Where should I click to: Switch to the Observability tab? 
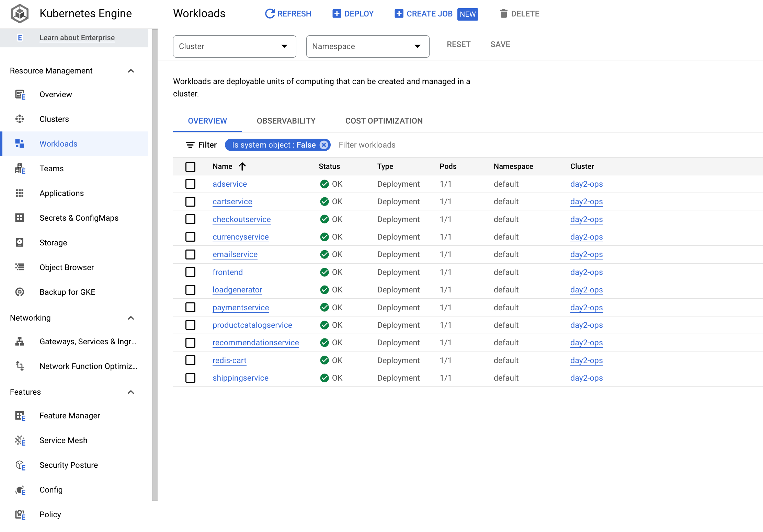tap(286, 120)
